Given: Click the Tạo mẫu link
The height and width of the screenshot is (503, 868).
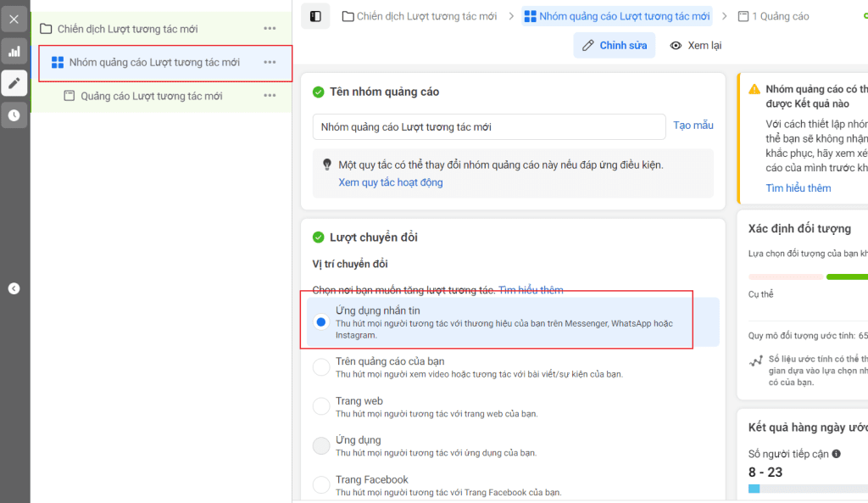Looking at the screenshot, I should point(693,126).
